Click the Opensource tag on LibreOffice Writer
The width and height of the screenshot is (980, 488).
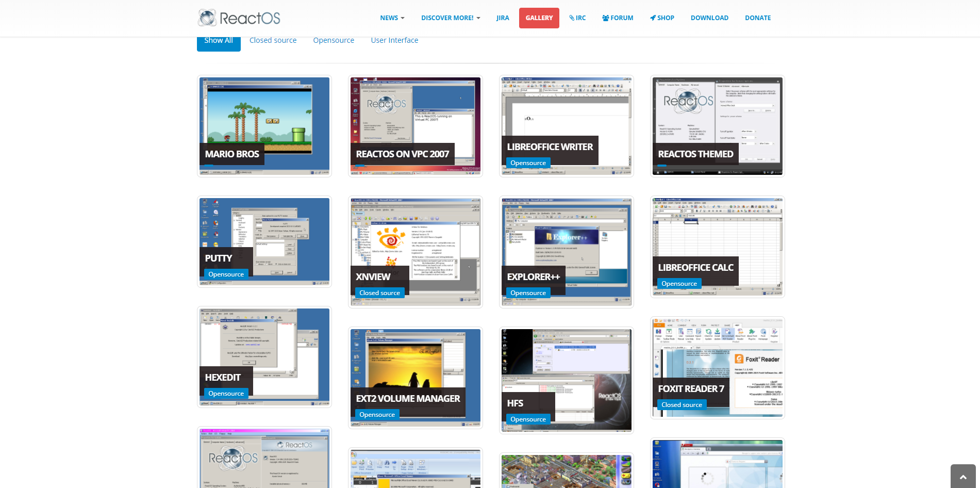[528, 163]
